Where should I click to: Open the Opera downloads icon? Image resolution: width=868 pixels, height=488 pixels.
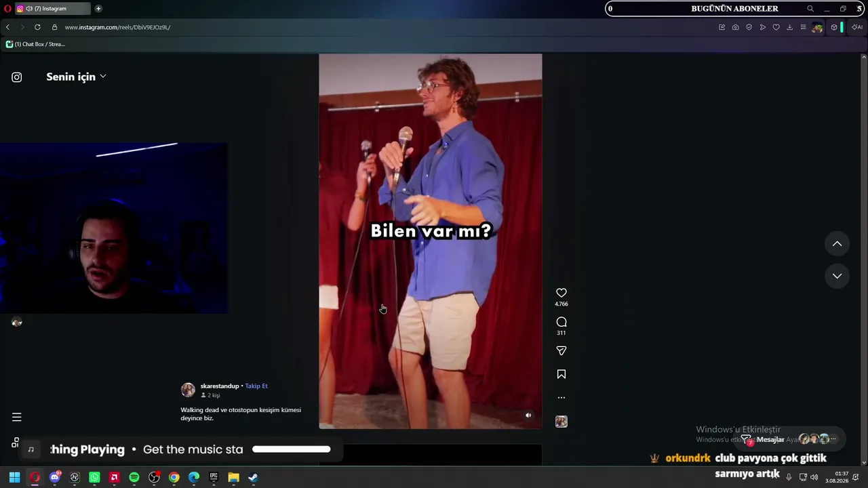click(790, 27)
